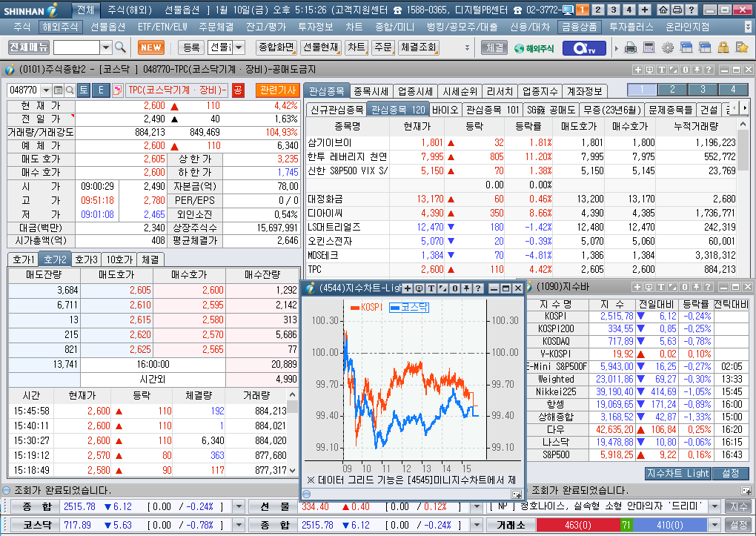
Task: Select watchlist group button 2
Action: 672,89
